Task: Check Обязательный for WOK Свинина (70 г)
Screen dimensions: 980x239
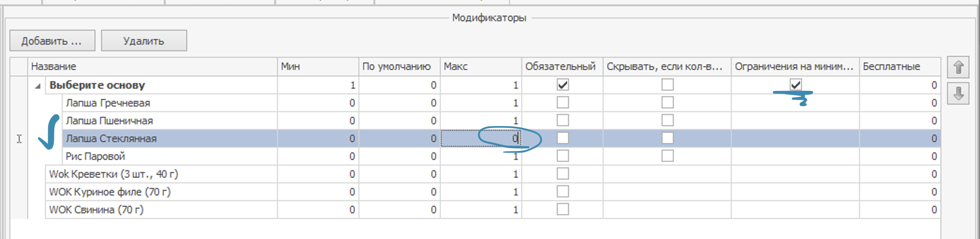Action: (x=563, y=209)
